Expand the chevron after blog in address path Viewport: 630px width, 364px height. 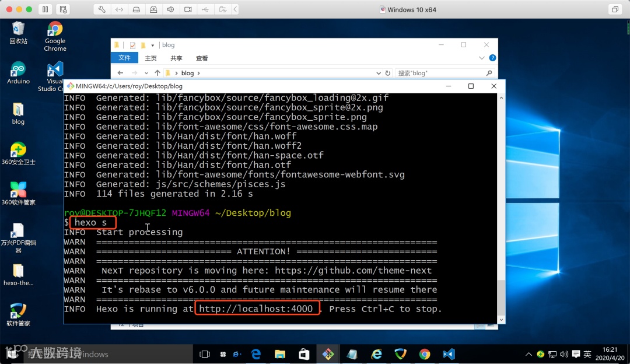point(198,73)
